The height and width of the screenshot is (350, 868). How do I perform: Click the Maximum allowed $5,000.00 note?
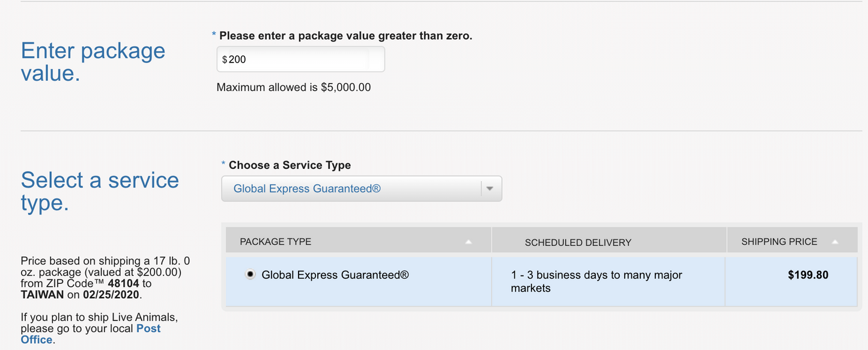pyautogui.click(x=294, y=88)
